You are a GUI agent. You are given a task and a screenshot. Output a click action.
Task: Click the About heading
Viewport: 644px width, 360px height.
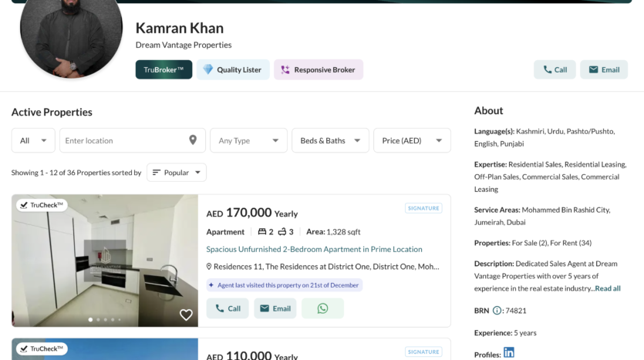point(488,110)
